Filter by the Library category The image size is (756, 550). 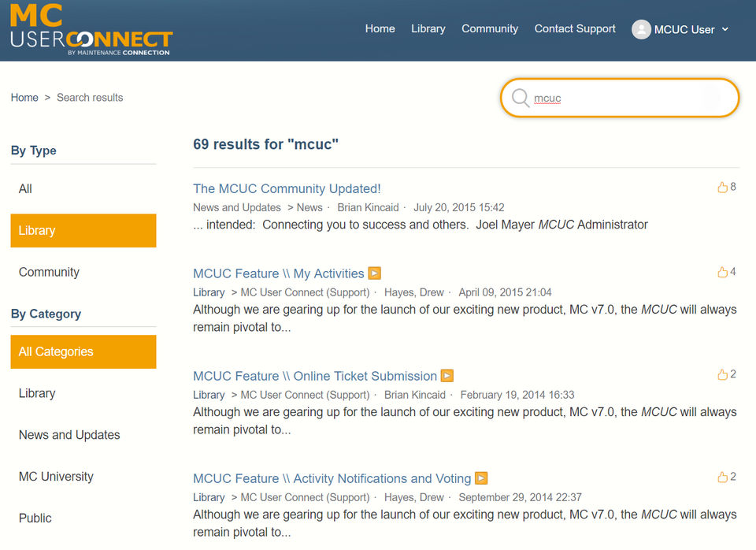[83, 393]
